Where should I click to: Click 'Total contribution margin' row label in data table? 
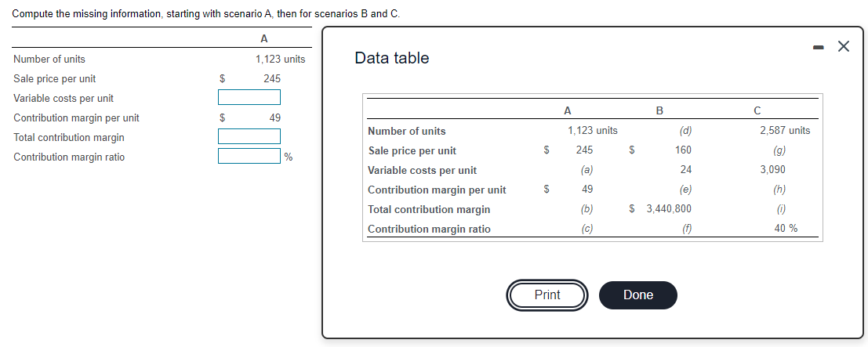429,210
